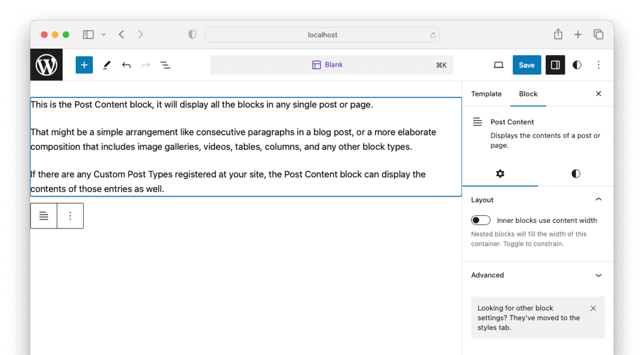Screen dimensions: 644x355
Task: Toggle the Safari sidebar
Action: point(88,35)
